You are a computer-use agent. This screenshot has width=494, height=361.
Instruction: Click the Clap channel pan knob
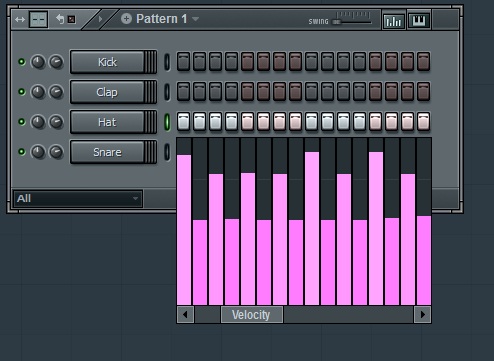pyautogui.click(x=38, y=92)
